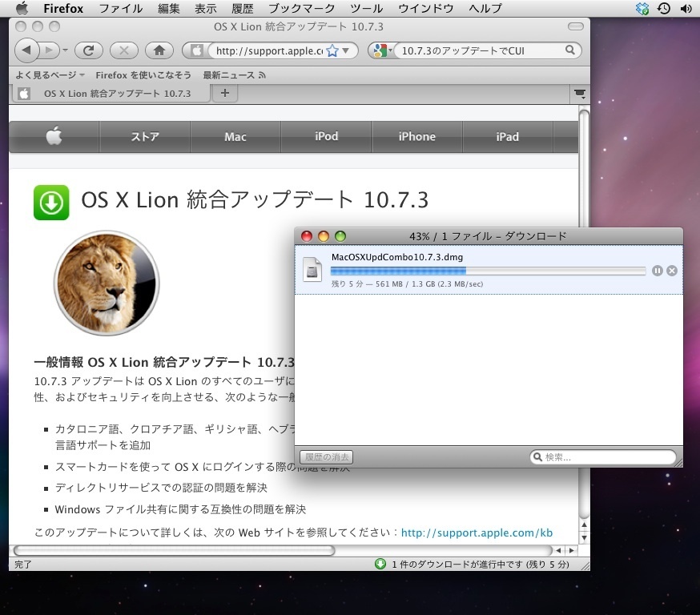Focus the 検索 field in downloads window
Viewport: 700px width, 615px height.
(x=604, y=457)
